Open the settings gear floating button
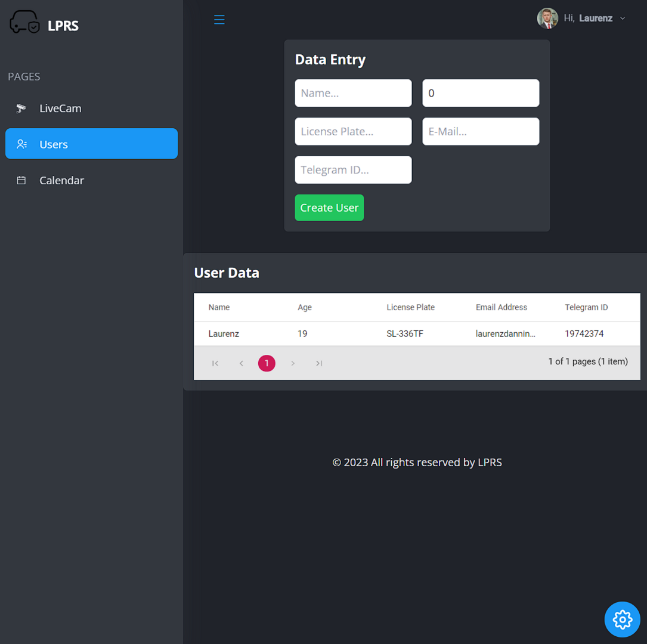Viewport: 647px width, 644px height. (622, 619)
